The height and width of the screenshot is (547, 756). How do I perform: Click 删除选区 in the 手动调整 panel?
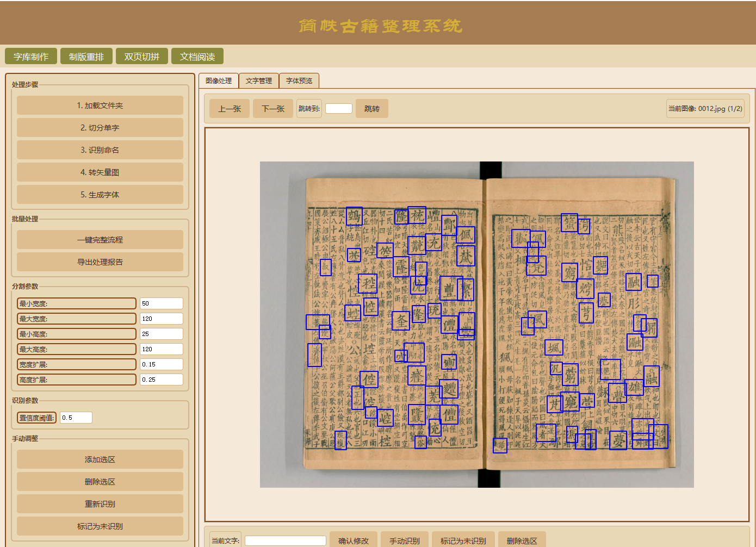(100, 482)
